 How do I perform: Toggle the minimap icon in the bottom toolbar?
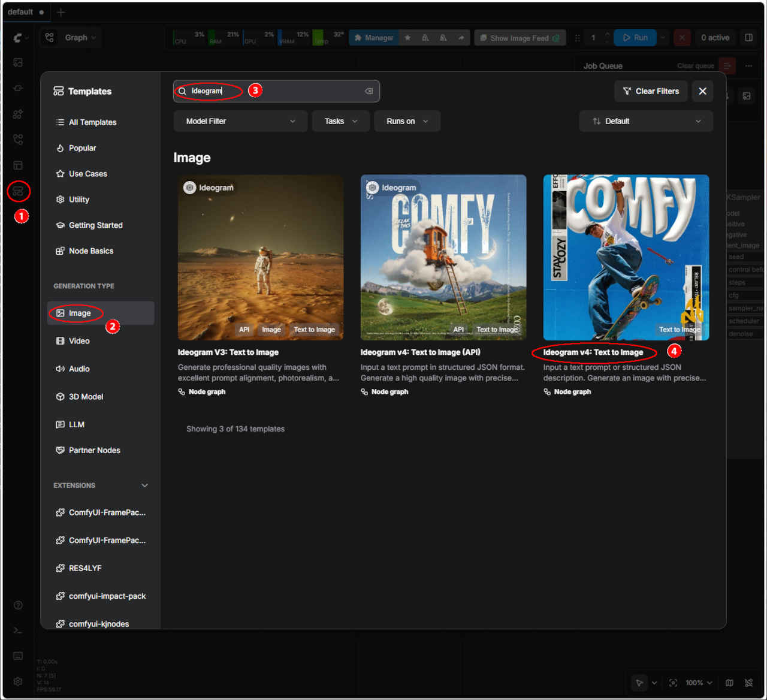[729, 683]
